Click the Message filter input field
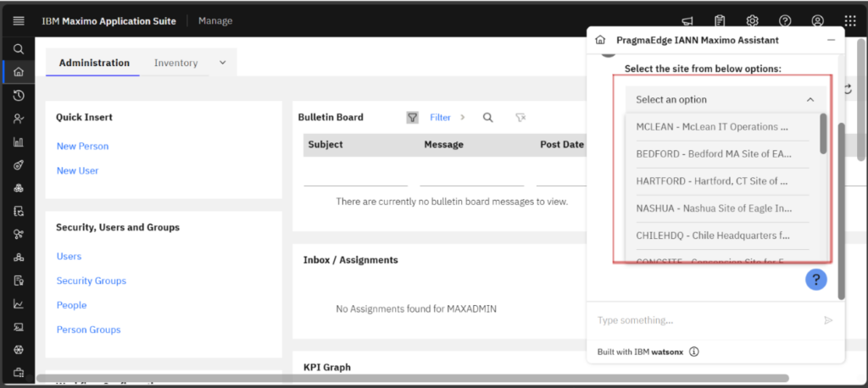The image size is (868, 388). [x=471, y=178]
